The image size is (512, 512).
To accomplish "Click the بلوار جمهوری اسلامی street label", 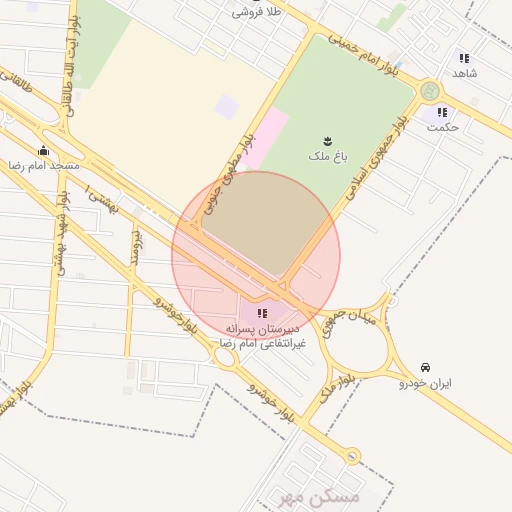I will coord(377,158).
